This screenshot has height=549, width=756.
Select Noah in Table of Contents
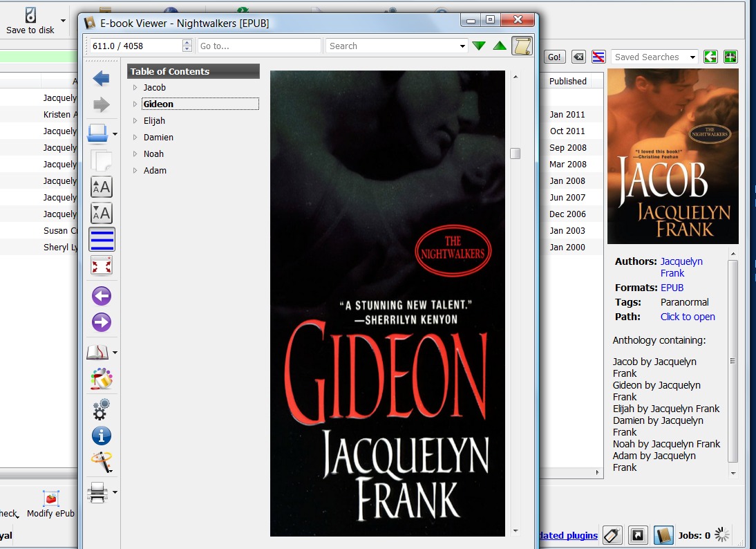[153, 153]
